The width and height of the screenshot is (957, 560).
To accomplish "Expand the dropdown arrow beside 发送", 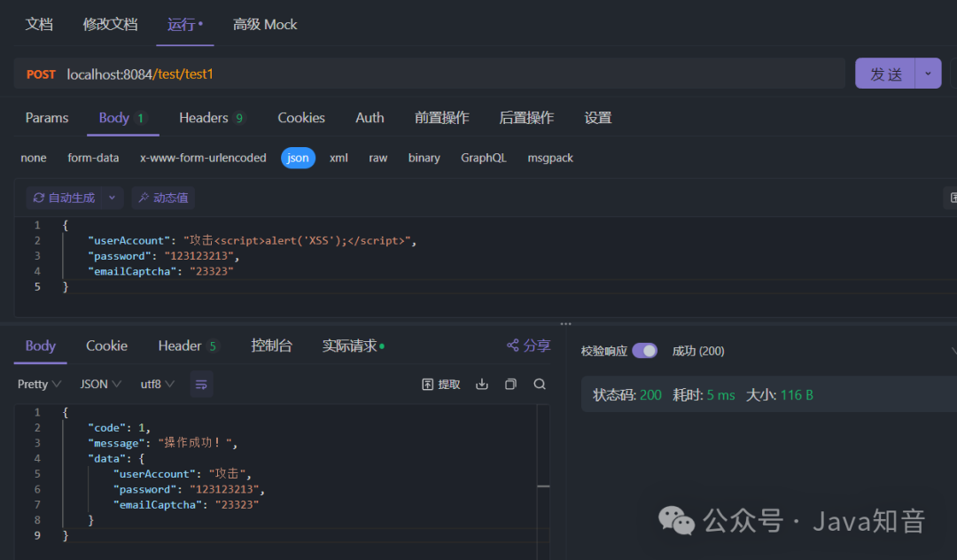I will point(928,74).
